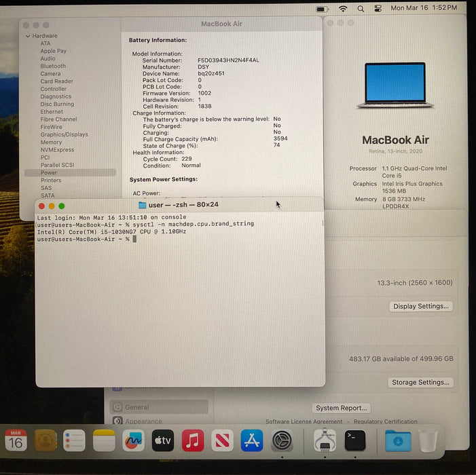The image size is (476, 475).
Task: Click the 483.17 GB available storage text
Action: click(x=401, y=359)
